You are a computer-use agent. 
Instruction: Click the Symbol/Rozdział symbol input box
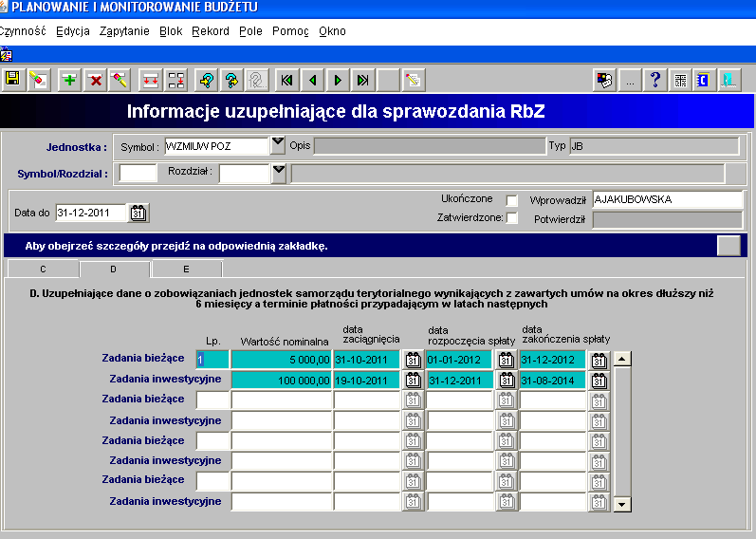[x=138, y=173]
